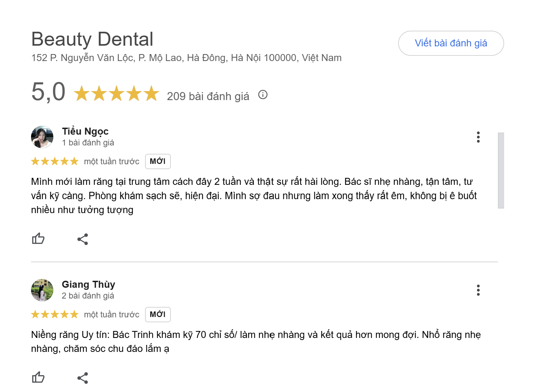
Task: Like Giang Thùy's review
Action: (38, 377)
